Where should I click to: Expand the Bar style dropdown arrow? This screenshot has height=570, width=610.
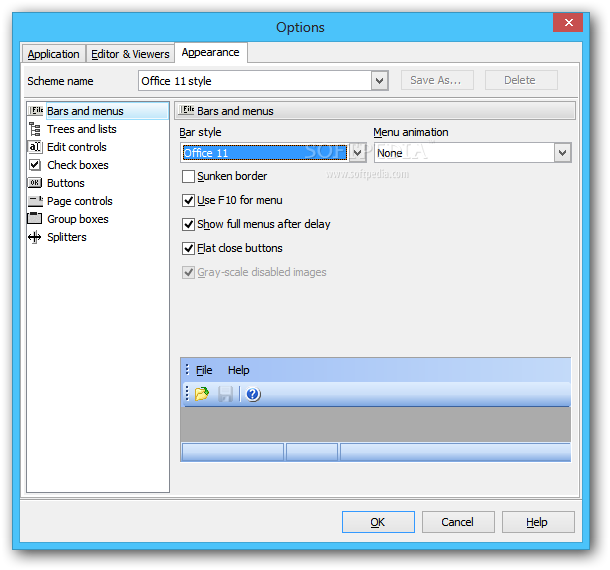pos(357,153)
